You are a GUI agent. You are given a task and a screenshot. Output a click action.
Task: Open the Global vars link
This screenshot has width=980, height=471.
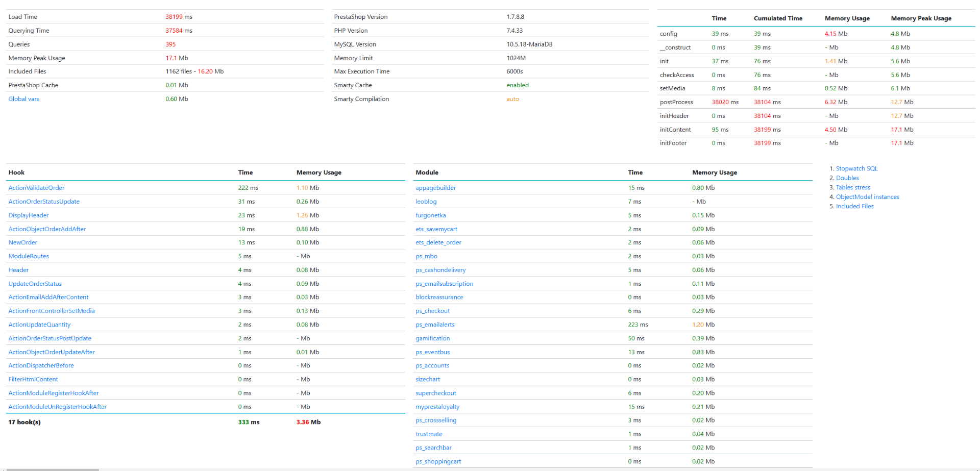pyautogui.click(x=23, y=99)
